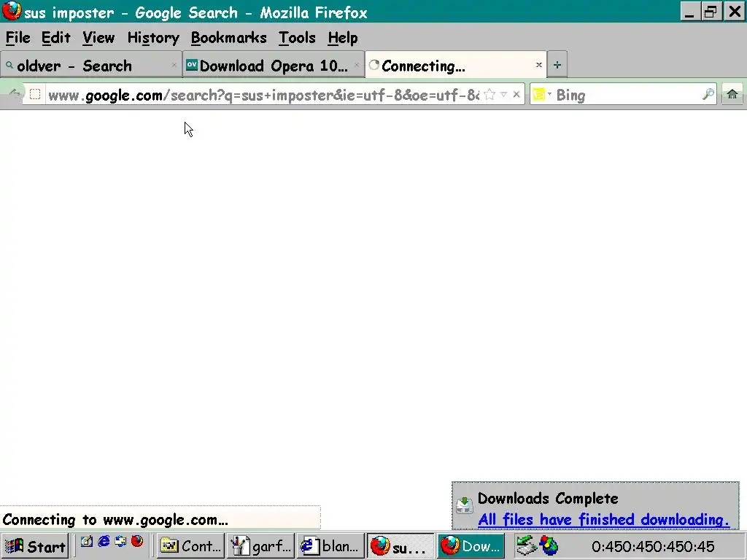The image size is (747, 560).
Task: Open the Edit menu
Action: coord(55,38)
